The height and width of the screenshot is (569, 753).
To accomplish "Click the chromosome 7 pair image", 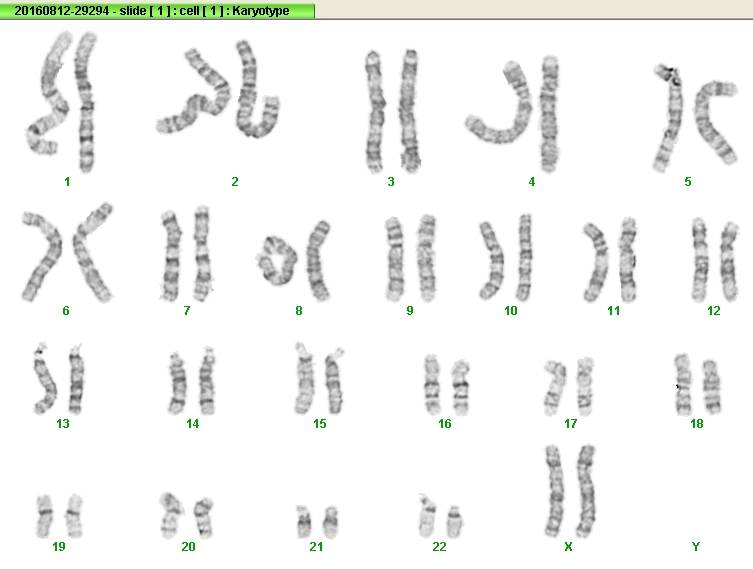I will (186, 254).
